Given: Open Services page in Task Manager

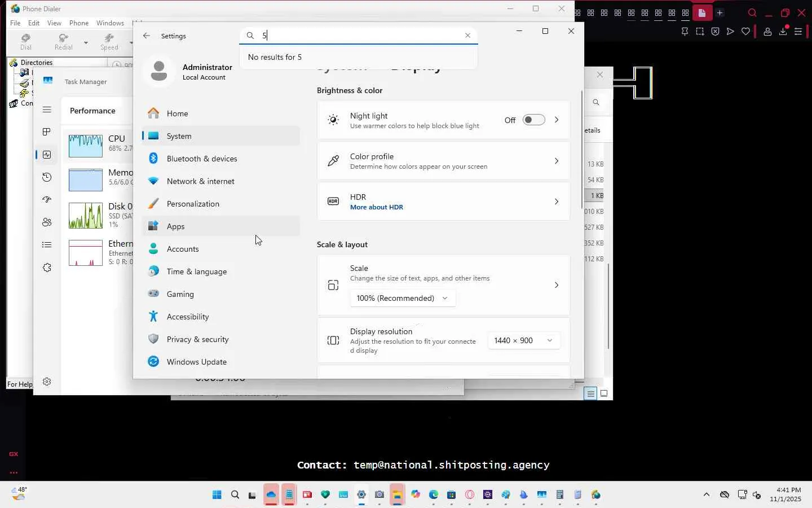Looking at the screenshot, I should coord(47,268).
